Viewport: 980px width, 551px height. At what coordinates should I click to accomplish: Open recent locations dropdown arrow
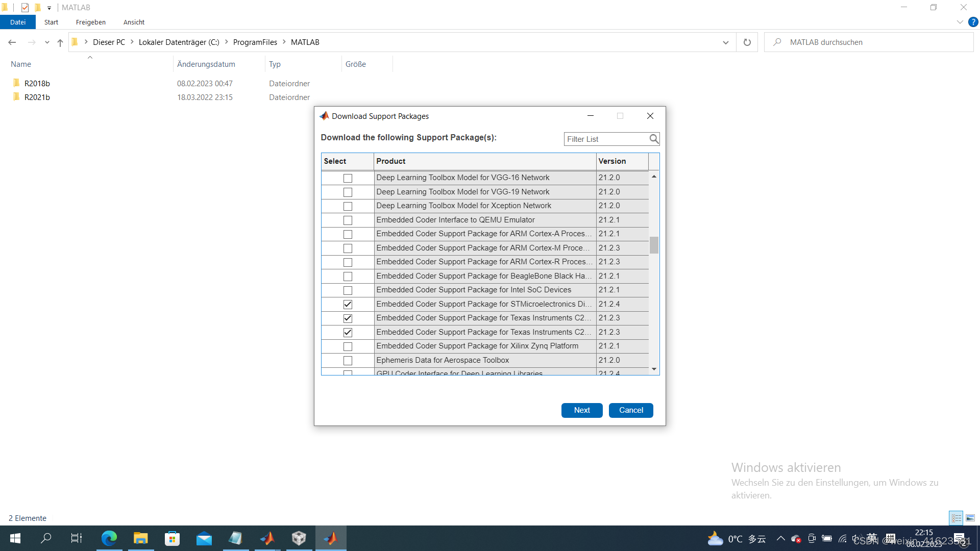coord(47,42)
